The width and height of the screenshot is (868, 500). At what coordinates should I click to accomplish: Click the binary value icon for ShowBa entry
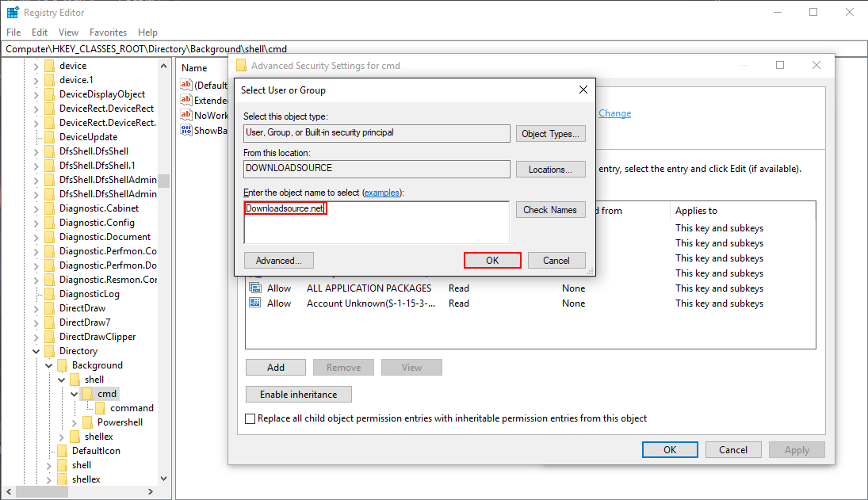click(186, 130)
